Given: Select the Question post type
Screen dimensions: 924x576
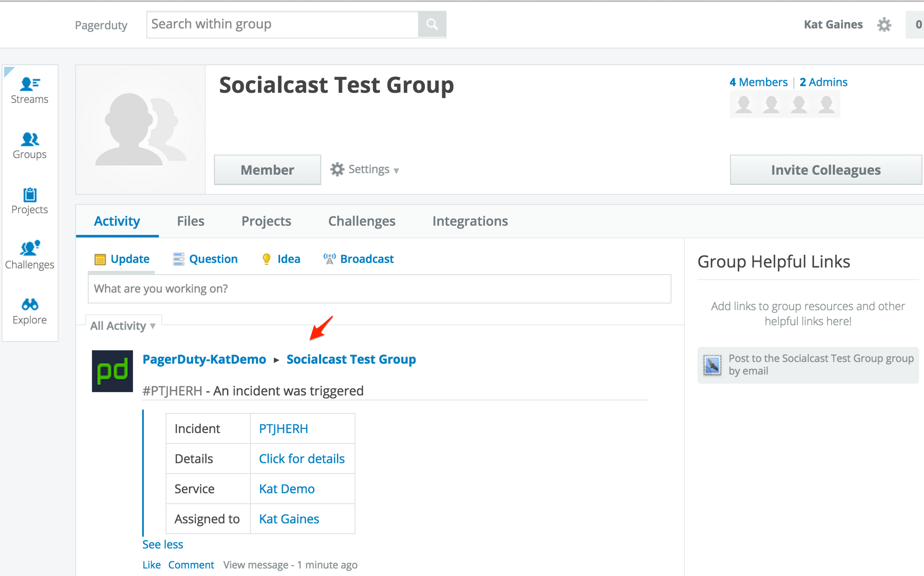Looking at the screenshot, I should click(x=205, y=259).
